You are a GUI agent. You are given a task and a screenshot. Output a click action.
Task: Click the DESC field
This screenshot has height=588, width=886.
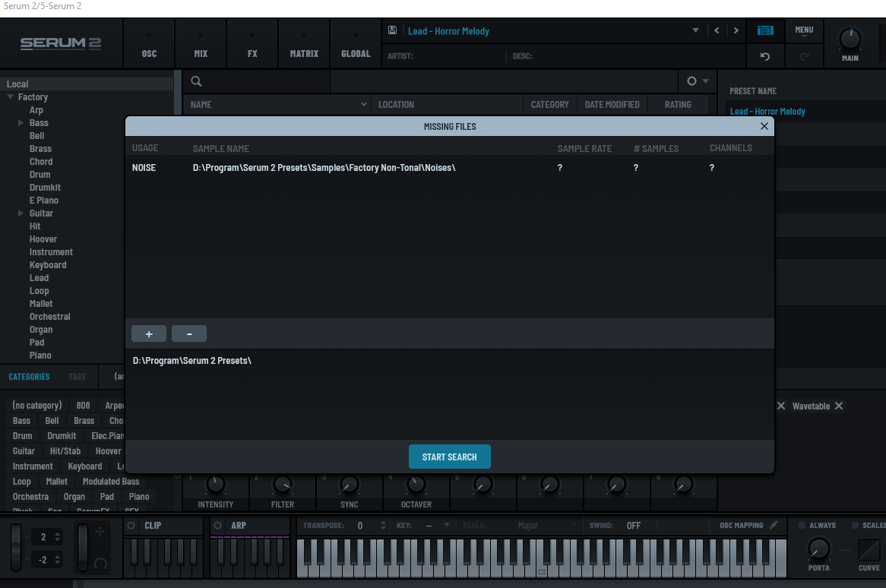(x=627, y=56)
